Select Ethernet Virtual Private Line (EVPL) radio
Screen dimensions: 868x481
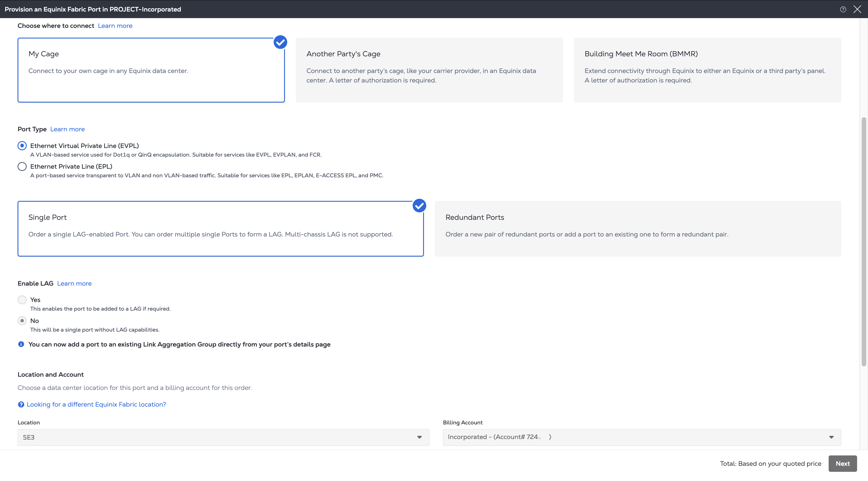point(22,146)
